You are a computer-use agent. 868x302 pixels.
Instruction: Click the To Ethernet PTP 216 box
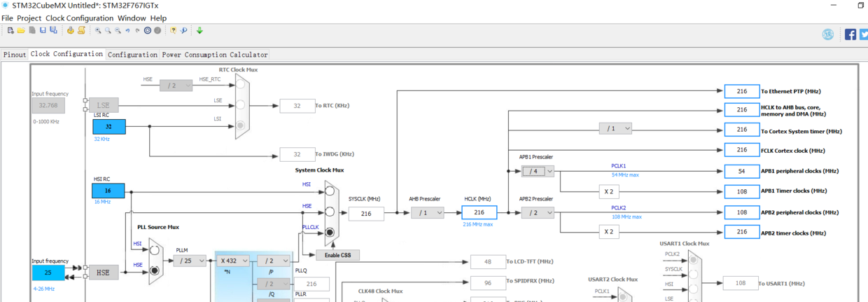(x=742, y=91)
